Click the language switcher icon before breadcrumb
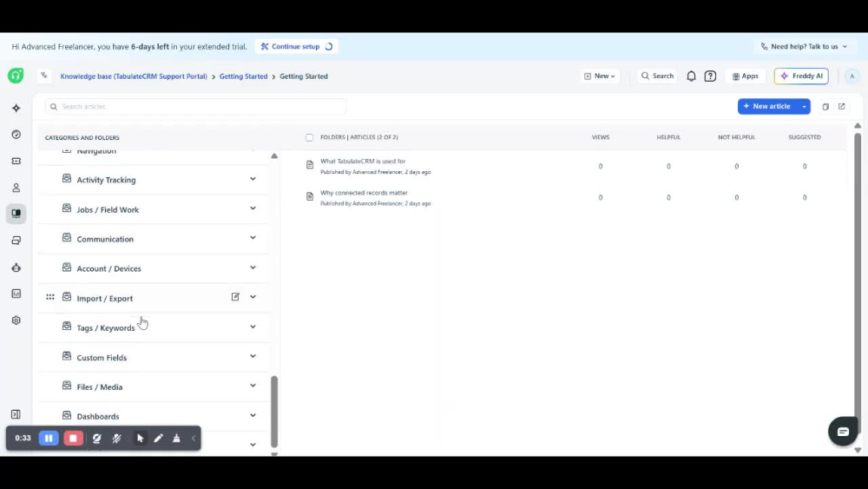The width and height of the screenshot is (868, 489). pos(44,76)
